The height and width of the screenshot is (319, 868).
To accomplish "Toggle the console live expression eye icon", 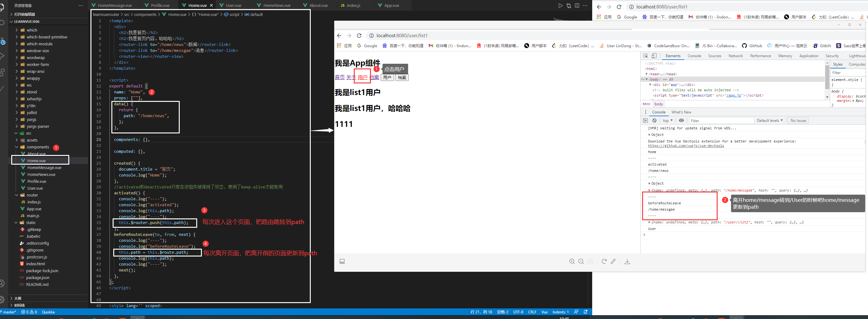I will click(681, 121).
